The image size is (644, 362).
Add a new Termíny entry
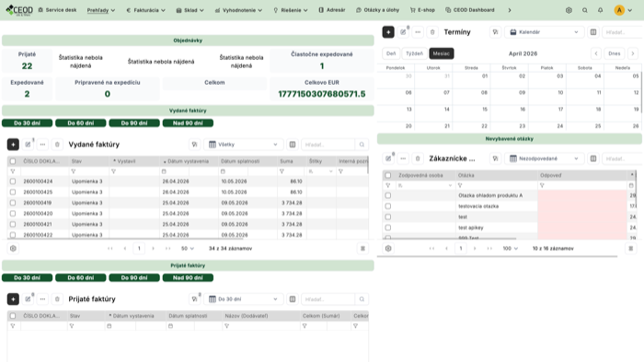(388, 32)
